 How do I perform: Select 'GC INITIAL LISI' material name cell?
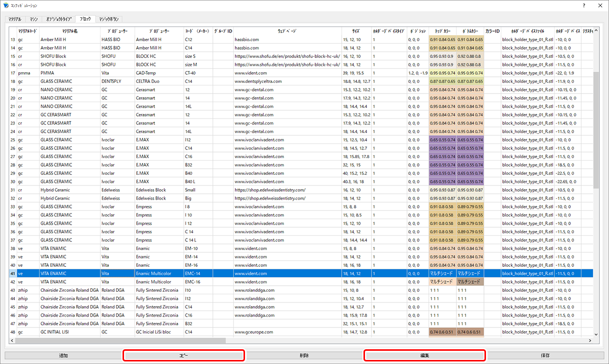pos(70,332)
